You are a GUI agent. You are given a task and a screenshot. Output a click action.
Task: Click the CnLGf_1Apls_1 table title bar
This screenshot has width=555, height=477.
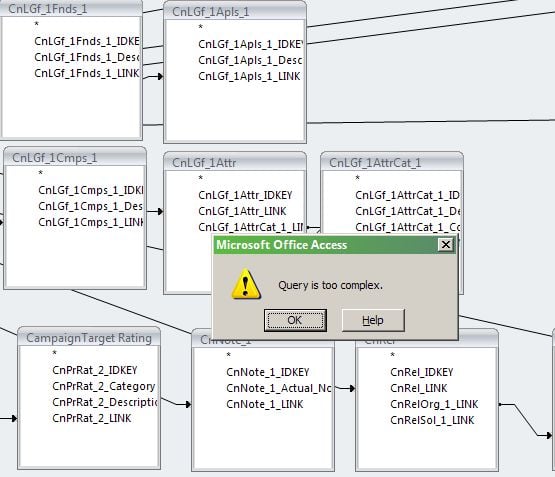tap(235, 11)
